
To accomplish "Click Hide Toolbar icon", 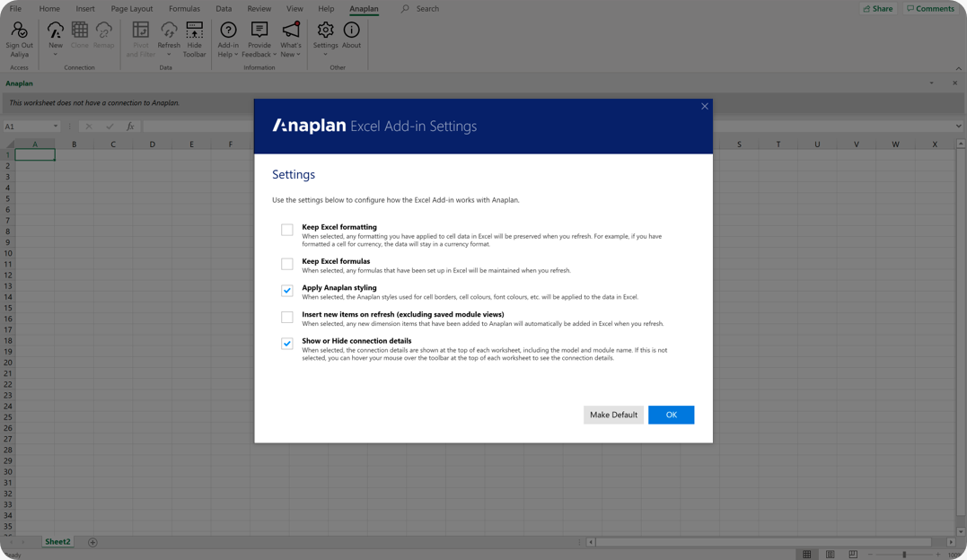I will coord(194,30).
